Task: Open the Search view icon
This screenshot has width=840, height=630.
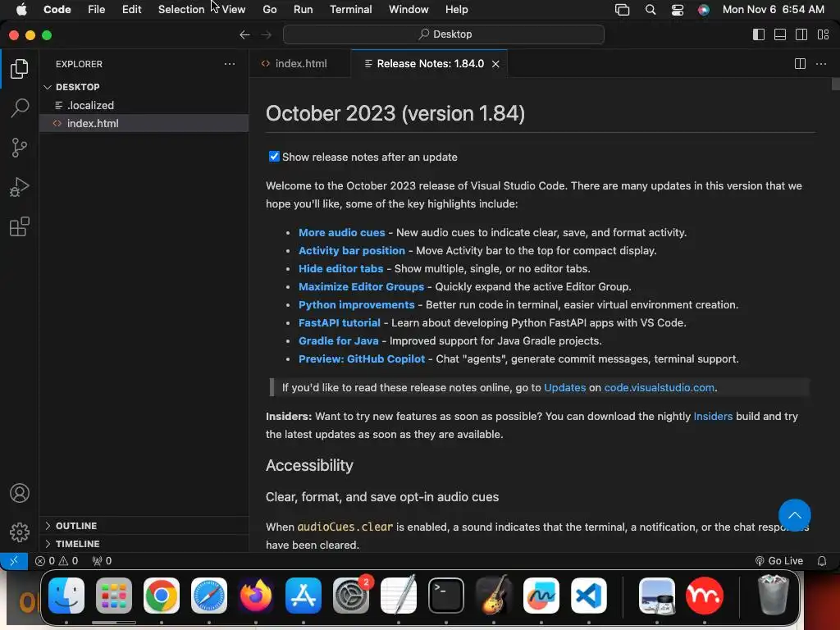Action: point(20,107)
